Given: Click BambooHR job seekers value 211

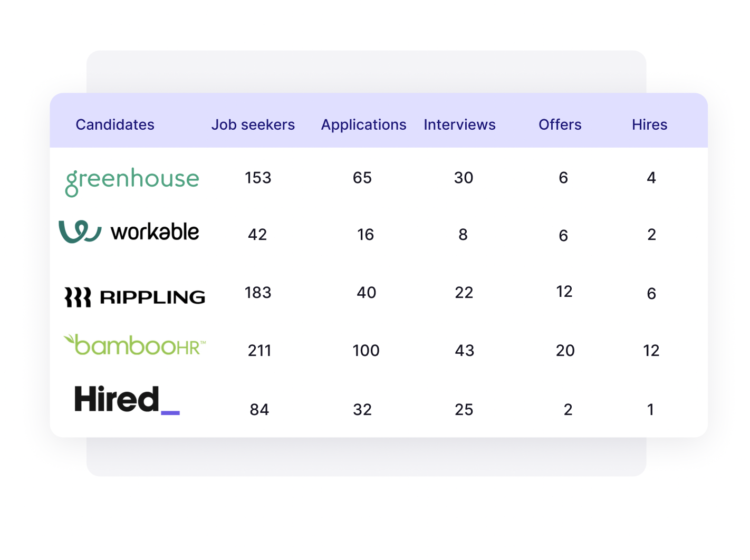Looking at the screenshot, I should click(x=259, y=351).
